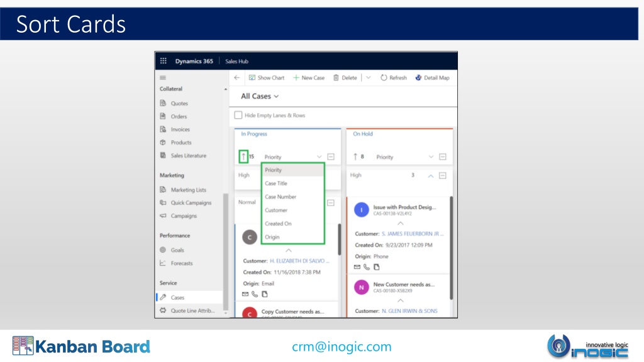This screenshot has height=362, width=644.
Task: Collapse details chevron on H. Elizabeth Di Salvo card
Action: coord(289,250)
